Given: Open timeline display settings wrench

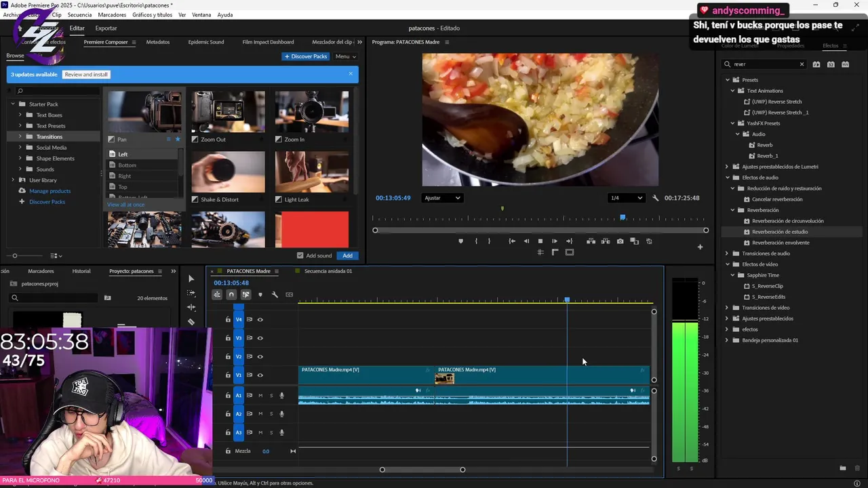Looking at the screenshot, I should (x=275, y=295).
